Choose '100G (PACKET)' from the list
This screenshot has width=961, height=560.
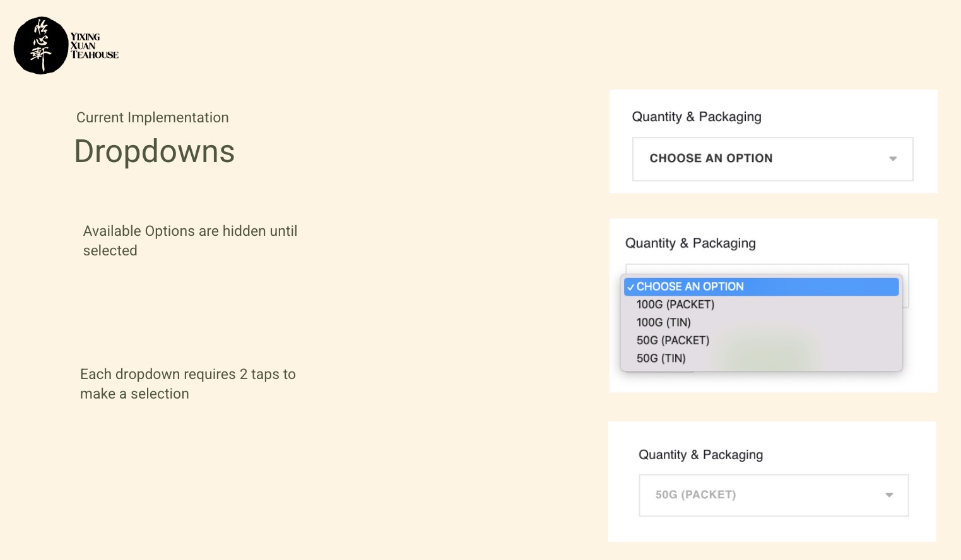[762, 305]
